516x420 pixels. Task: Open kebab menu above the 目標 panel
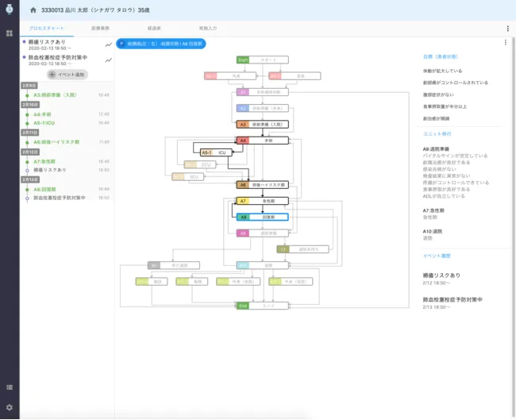point(505,43)
